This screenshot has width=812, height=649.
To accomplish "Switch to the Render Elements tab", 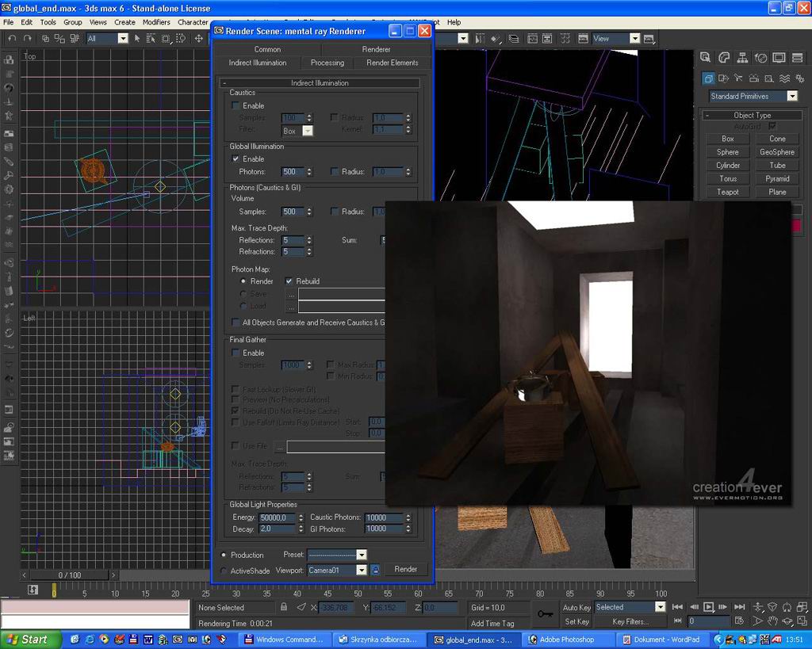I will [392, 63].
